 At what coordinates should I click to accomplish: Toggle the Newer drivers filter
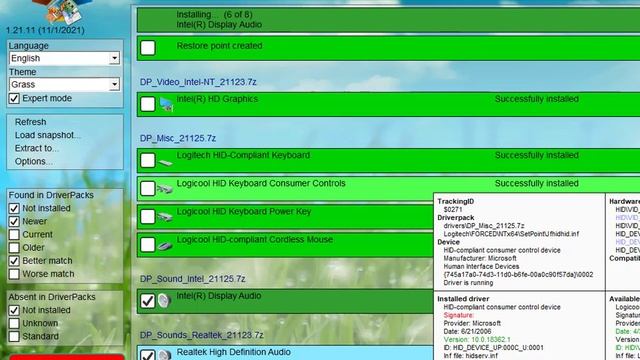click(x=14, y=221)
